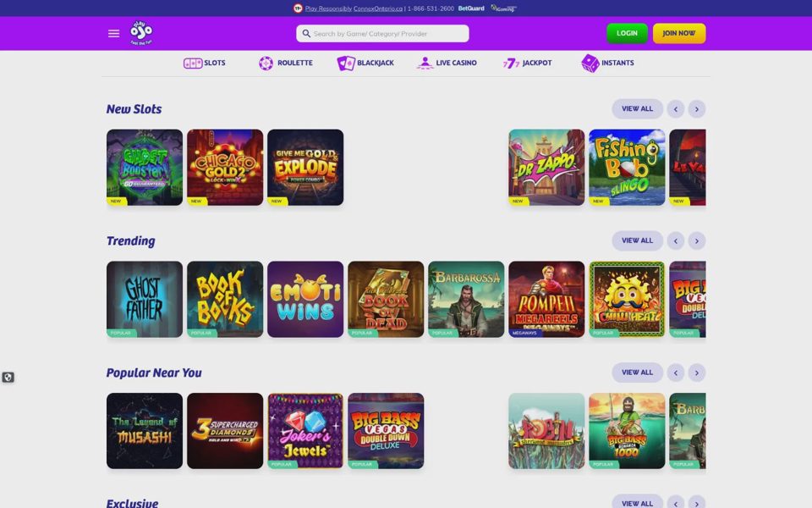Click the Instants dice icon
This screenshot has width=812, height=508.
coord(590,63)
